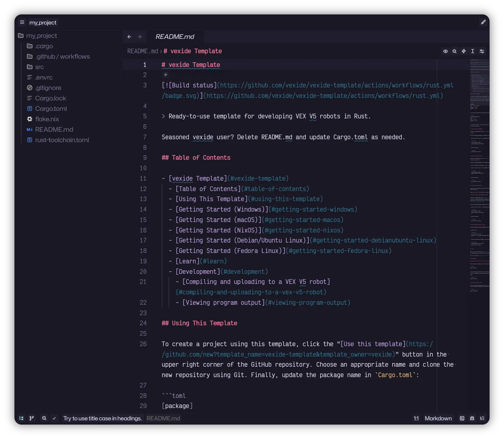504x439 pixels.
Task: Click the .gitignore file icon
Action: coord(29,88)
